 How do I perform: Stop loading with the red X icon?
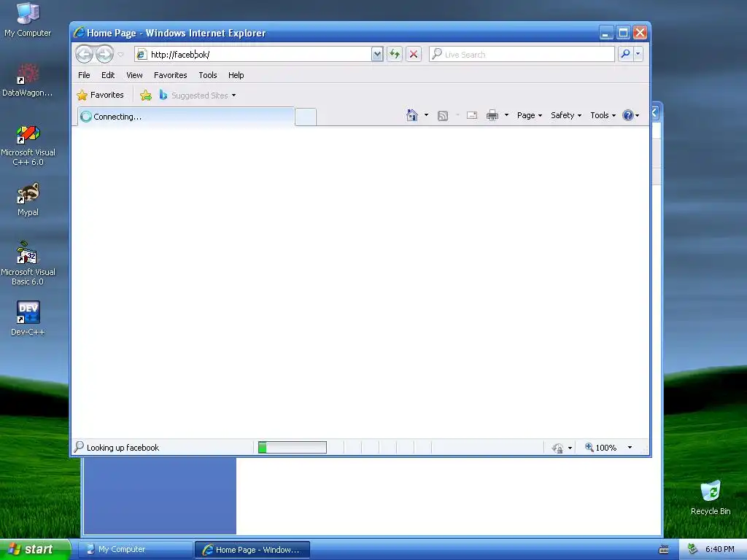click(x=414, y=54)
